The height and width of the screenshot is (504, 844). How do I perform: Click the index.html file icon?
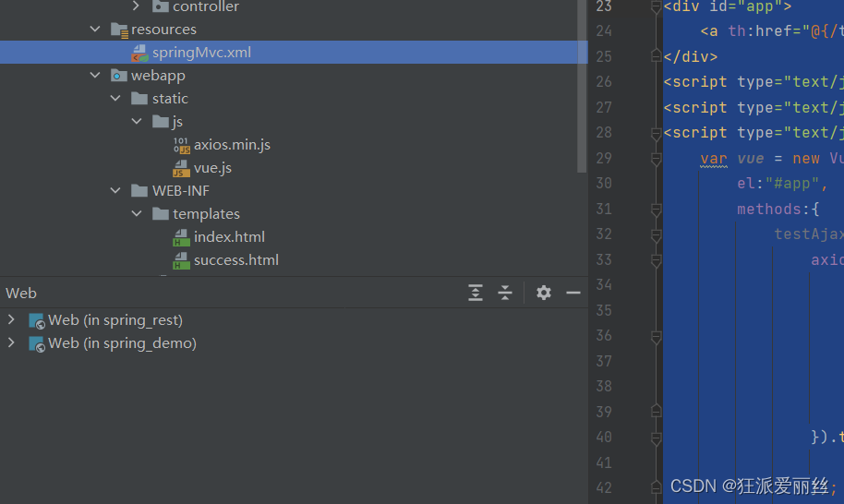click(181, 237)
